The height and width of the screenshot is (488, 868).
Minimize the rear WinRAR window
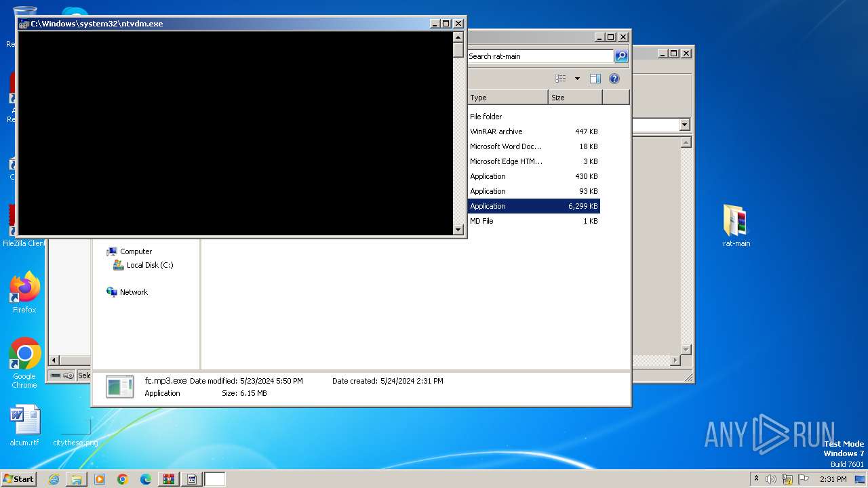click(662, 53)
